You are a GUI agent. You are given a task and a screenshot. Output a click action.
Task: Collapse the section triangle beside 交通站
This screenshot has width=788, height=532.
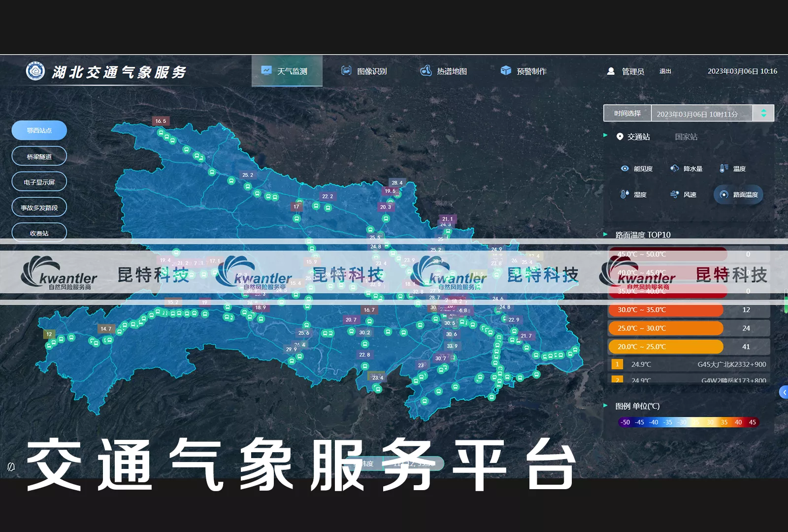coord(605,135)
